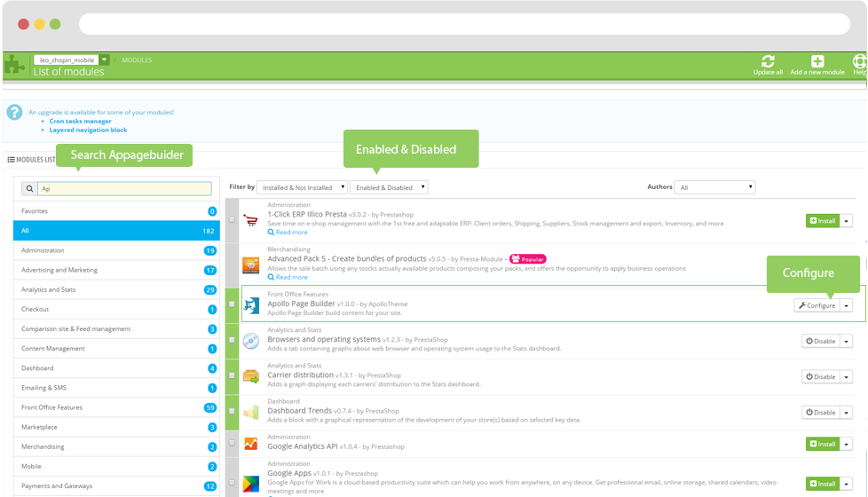Click the Apollo Page Builder module icon

pos(251,305)
